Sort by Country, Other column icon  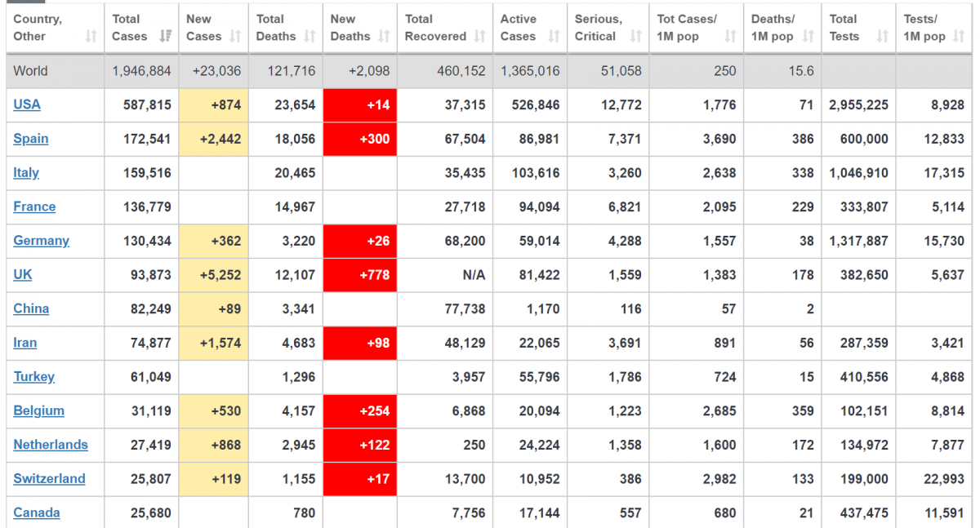click(x=91, y=36)
